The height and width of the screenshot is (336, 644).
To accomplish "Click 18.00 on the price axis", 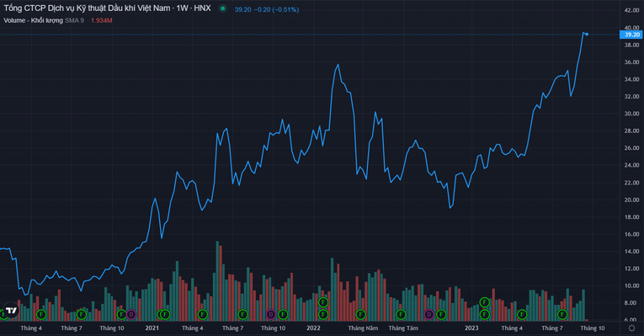I will coord(631,217).
